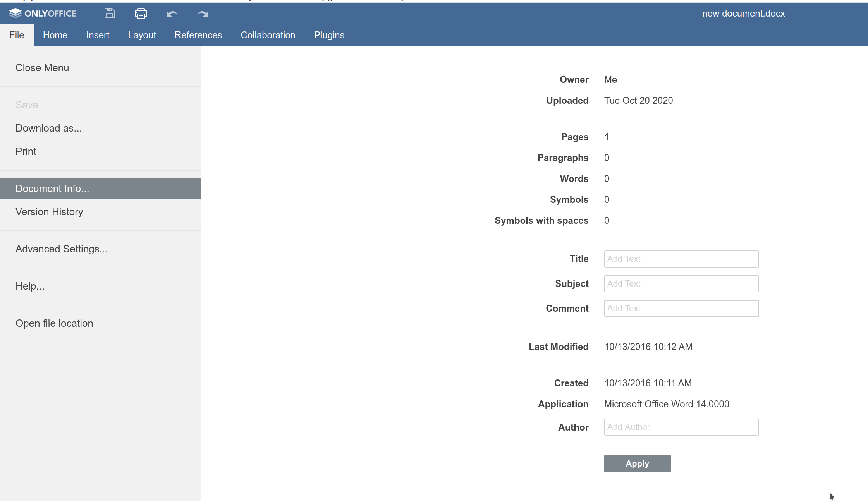
Task: Open the Plugins tab
Action: click(329, 35)
